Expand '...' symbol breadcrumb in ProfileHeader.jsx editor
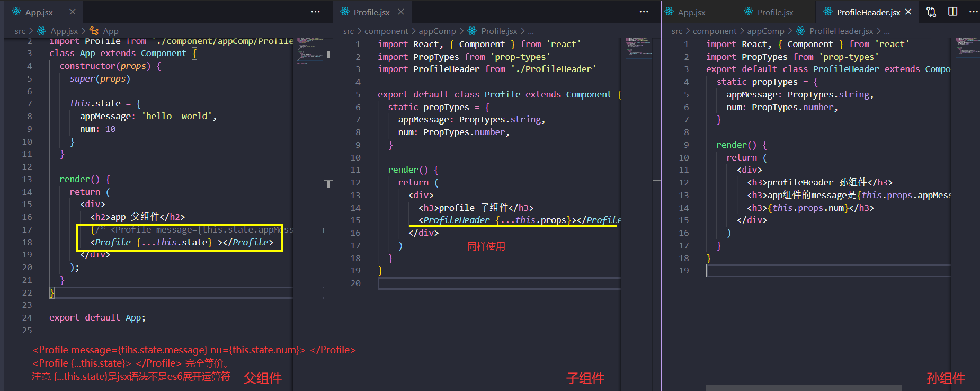 click(x=887, y=32)
